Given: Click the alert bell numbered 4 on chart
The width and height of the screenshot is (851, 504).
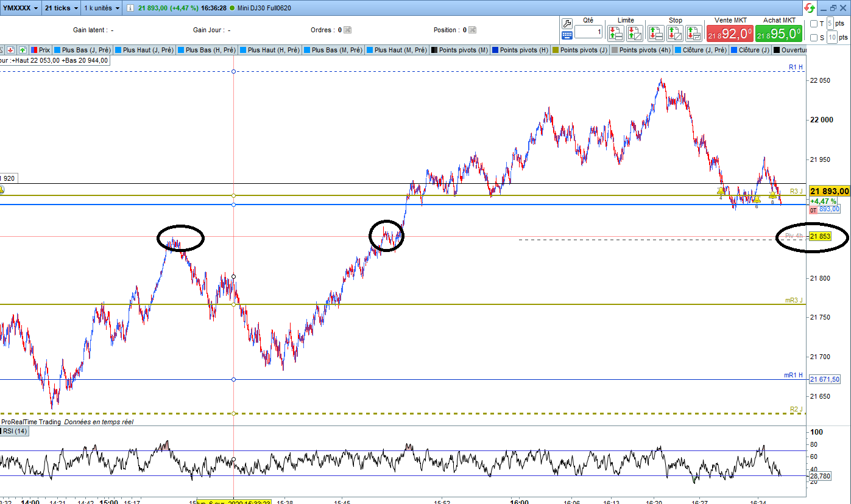Looking at the screenshot, I should (x=721, y=192).
